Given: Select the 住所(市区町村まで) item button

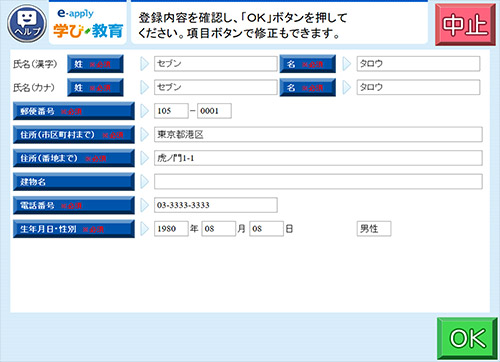Looking at the screenshot, I should [74, 135].
